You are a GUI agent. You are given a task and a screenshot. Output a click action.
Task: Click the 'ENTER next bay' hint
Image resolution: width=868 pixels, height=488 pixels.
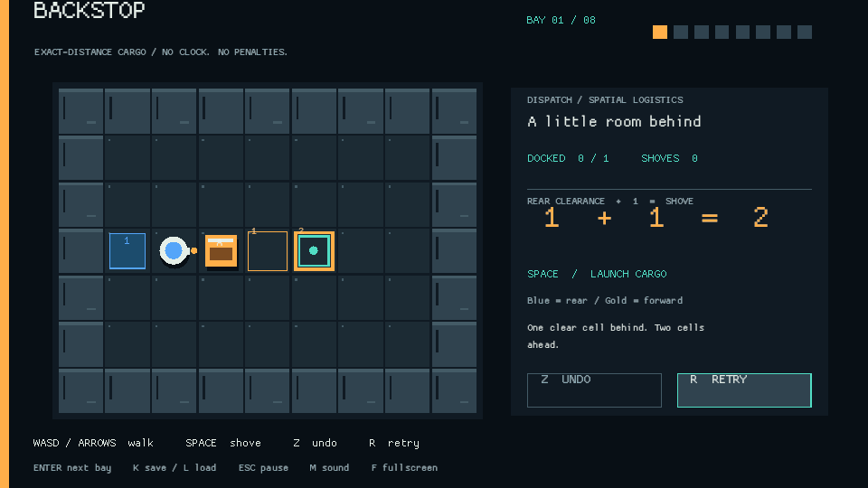click(x=72, y=468)
